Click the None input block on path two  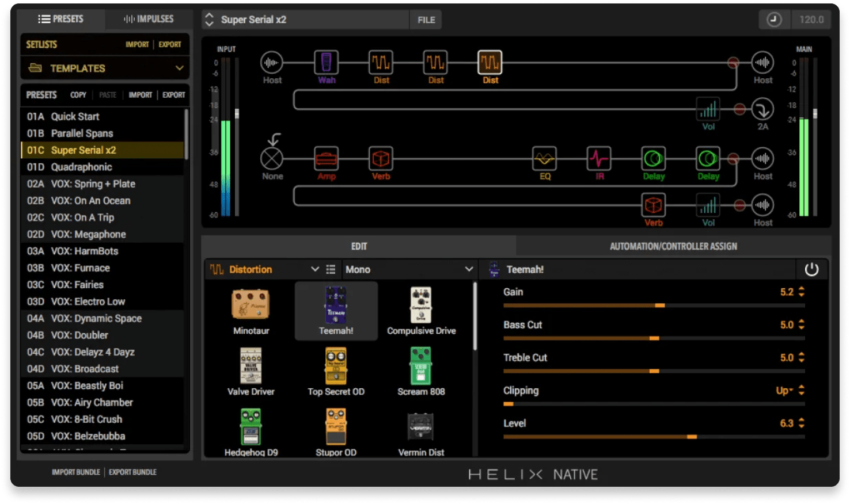click(272, 158)
